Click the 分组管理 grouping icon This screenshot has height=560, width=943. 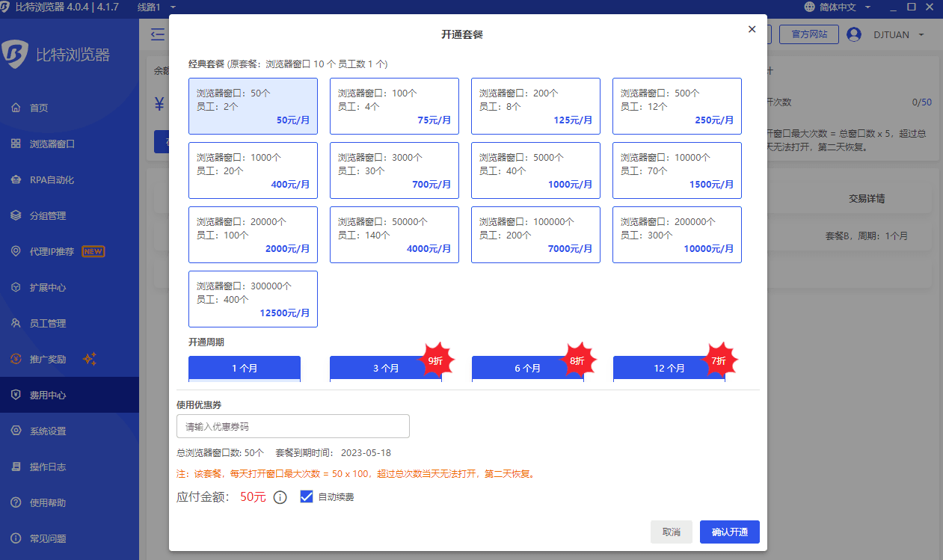pos(15,215)
